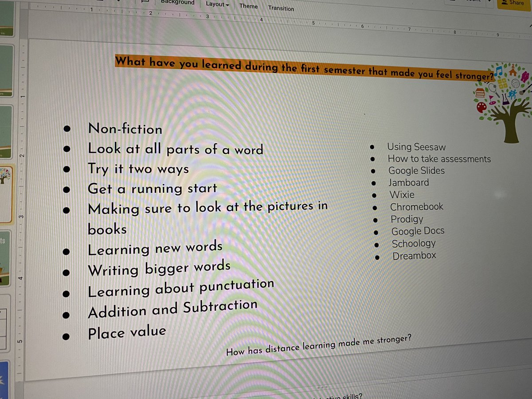
Task: Open the Theme panel
Action: (x=248, y=6)
